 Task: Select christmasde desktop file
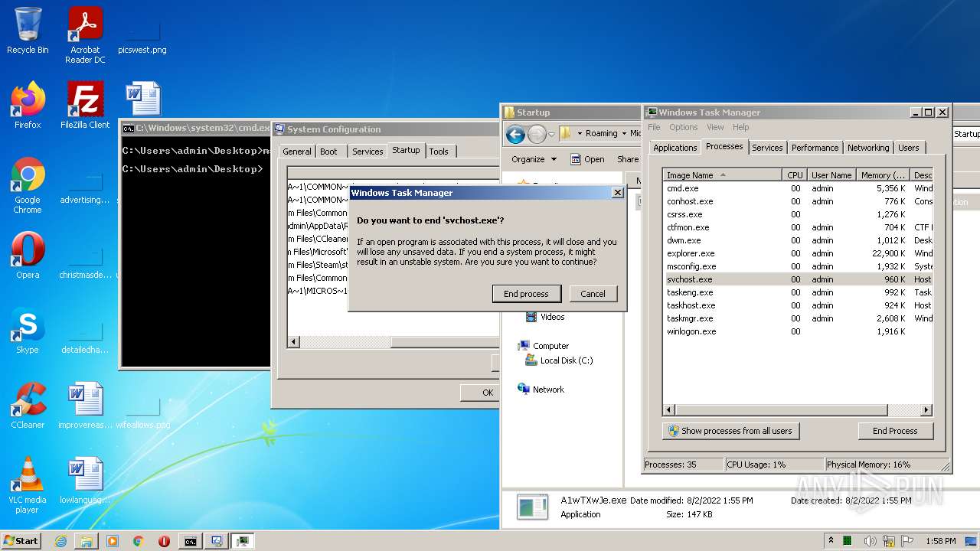(85, 261)
